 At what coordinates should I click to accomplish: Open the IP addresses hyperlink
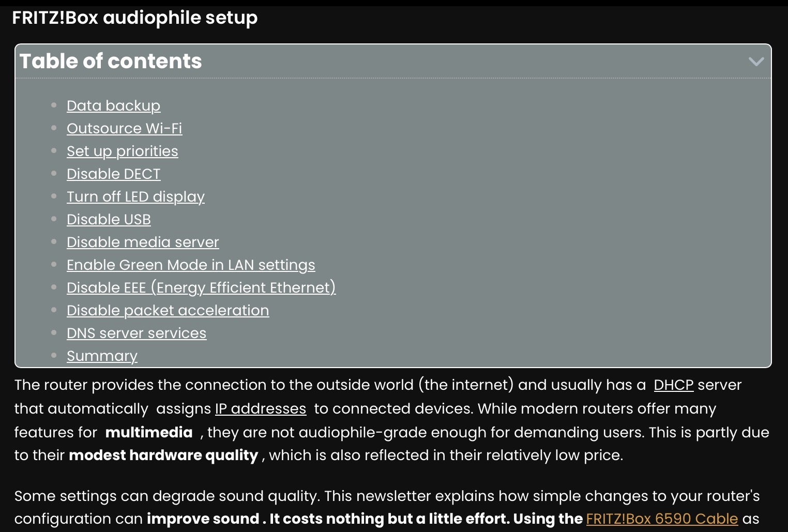261,408
